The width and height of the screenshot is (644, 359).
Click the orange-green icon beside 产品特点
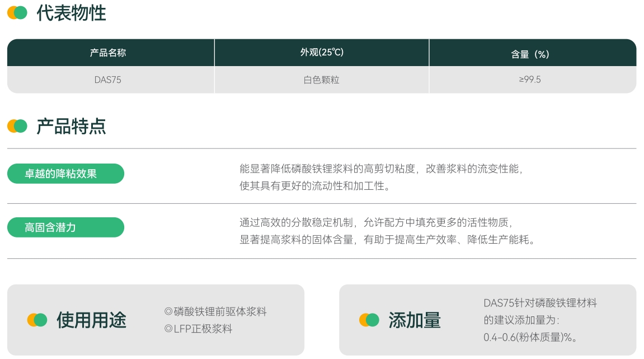17,126
